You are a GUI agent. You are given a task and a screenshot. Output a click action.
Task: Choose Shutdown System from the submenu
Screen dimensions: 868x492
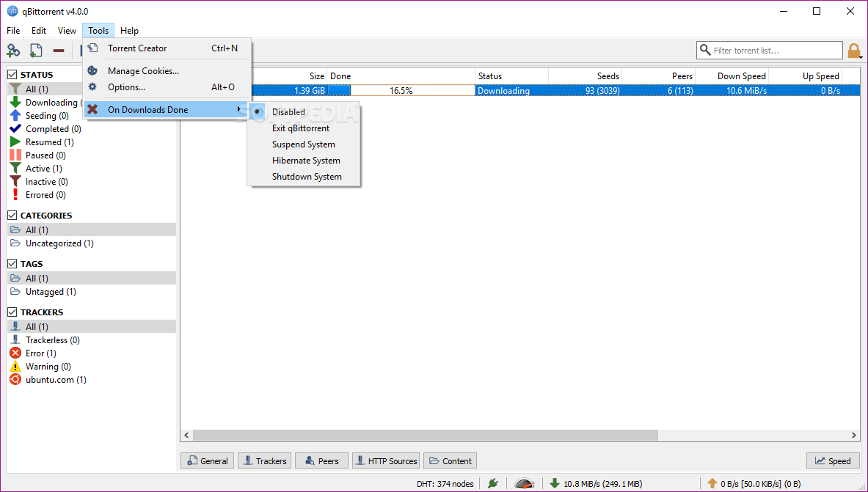coord(307,177)
